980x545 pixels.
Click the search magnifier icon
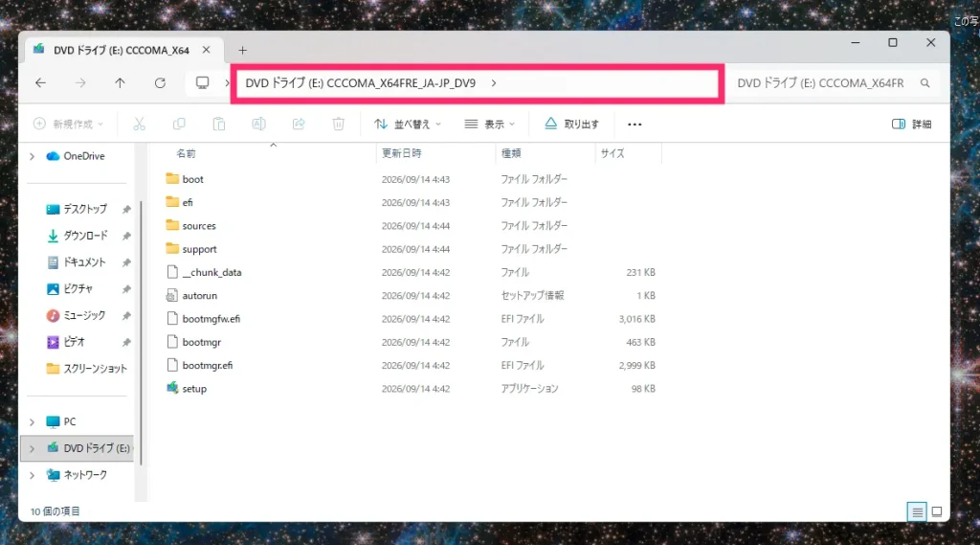[925, 82]
